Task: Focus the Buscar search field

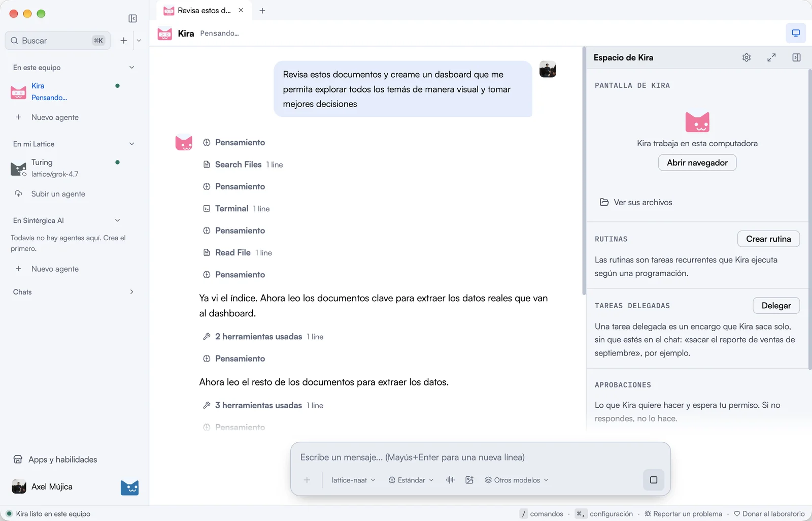Action: tap(58, 41)
